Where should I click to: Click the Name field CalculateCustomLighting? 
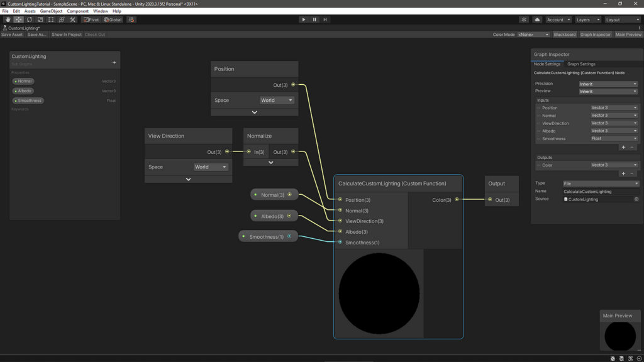[x=600, y=191]
